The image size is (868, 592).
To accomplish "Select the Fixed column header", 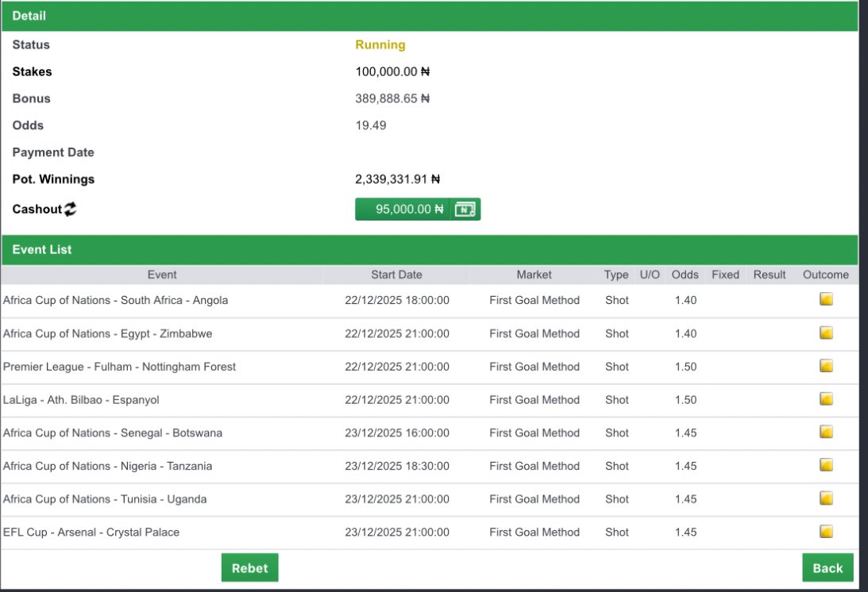I will pos(725,275).
